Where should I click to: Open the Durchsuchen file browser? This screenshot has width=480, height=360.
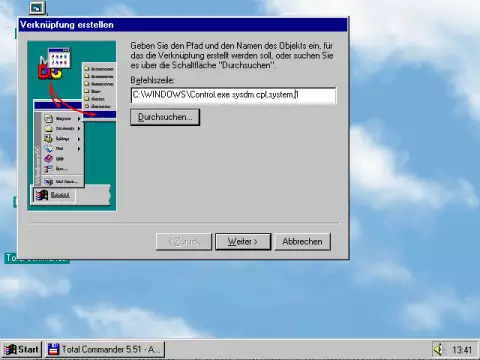(165, 117)
